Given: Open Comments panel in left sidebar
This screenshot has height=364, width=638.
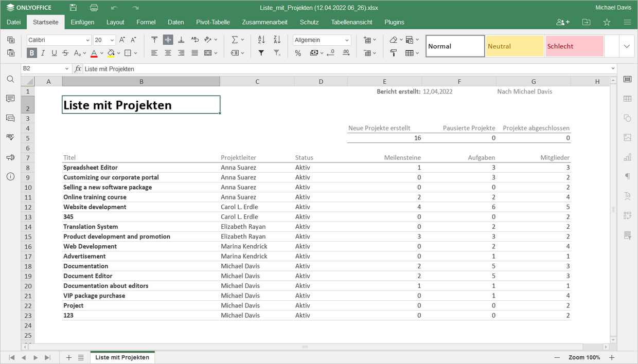Looking at the screenshot, I should 10,98.
